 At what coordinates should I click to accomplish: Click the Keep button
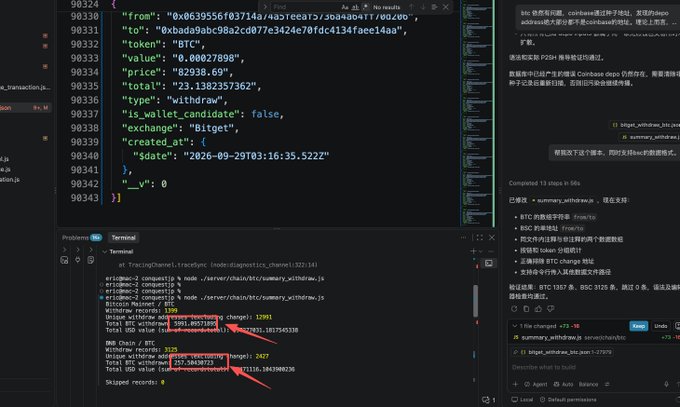pos(638,326)
